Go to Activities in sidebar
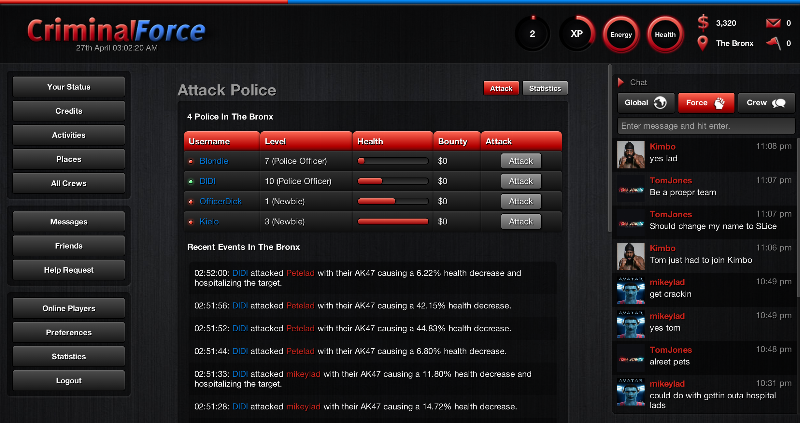 (x=69, y=135)
